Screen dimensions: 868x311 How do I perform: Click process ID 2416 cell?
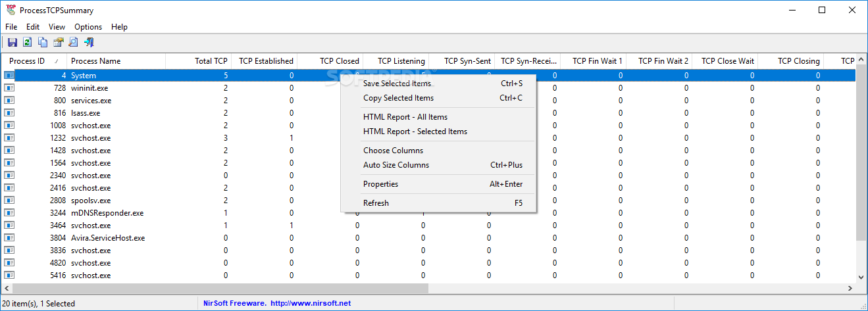(x=57, y=188)
